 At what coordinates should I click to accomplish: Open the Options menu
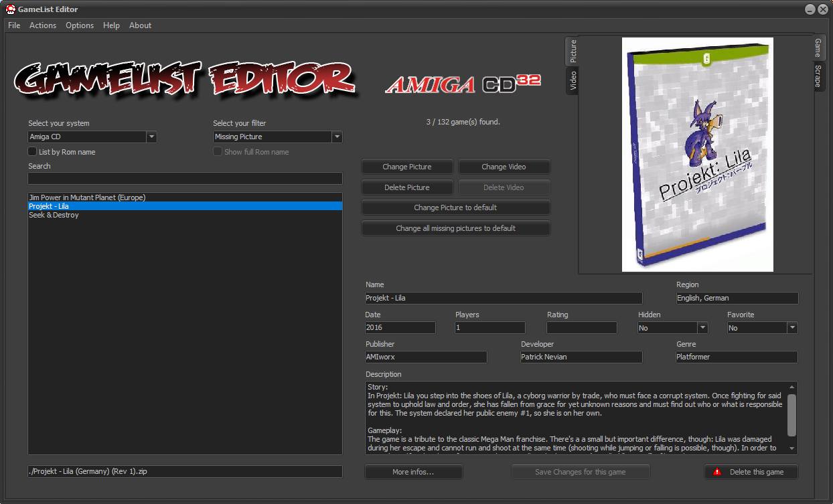[x=80, y=25]
